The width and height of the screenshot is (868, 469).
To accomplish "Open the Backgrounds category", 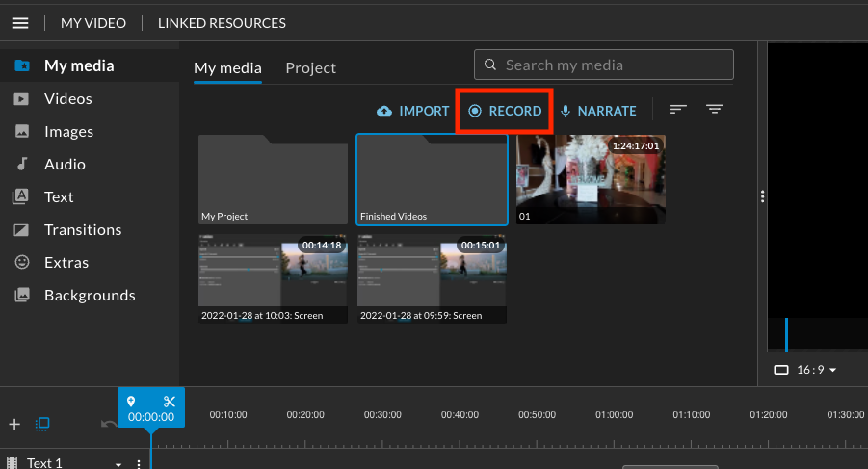I will pyautogui.click(x=90, y=295).
